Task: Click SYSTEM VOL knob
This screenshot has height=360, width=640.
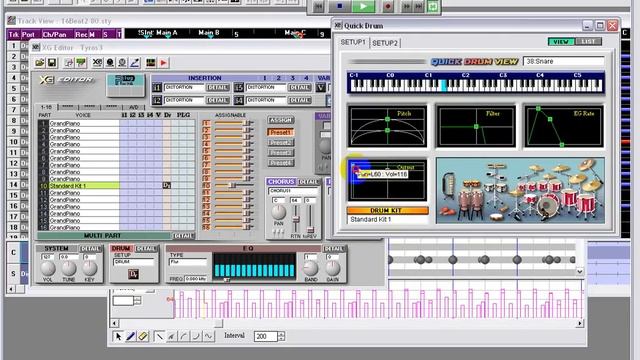Action: coord(48,268)
